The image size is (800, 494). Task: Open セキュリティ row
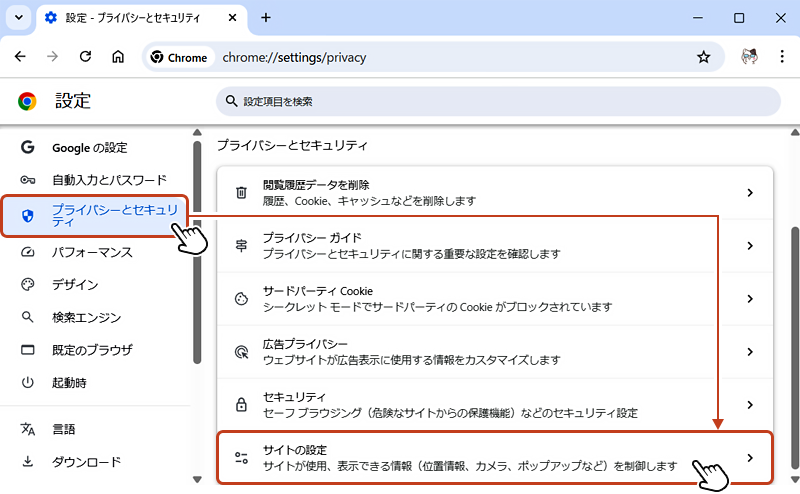495,405
